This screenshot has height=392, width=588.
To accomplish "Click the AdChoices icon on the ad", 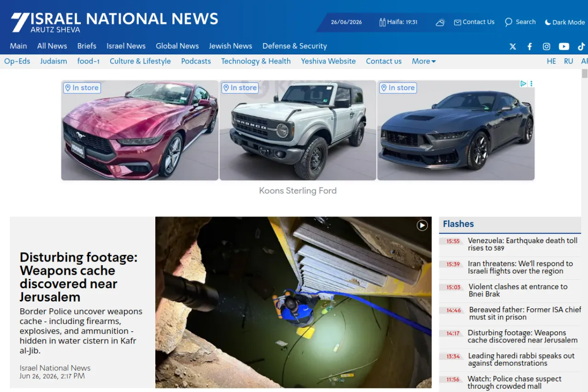I will tap(523, 84).
